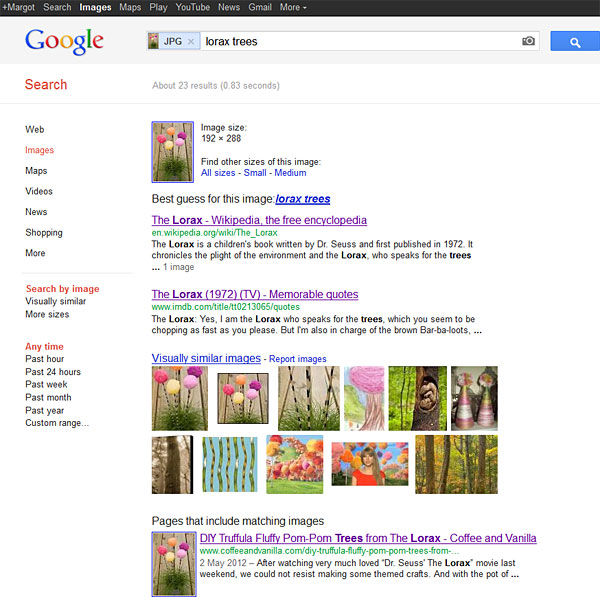Click the Small size link

pyautogui.click(x=255, y=173)
